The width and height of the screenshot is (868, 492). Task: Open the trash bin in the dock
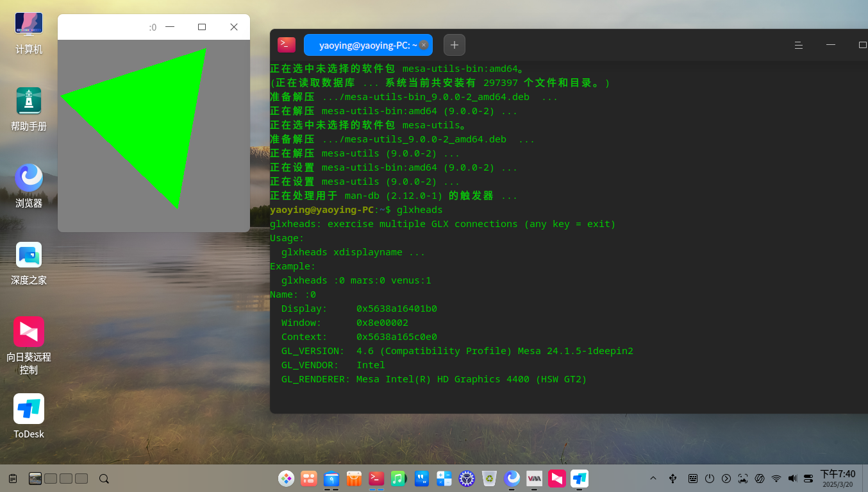(x=489, y=479)
